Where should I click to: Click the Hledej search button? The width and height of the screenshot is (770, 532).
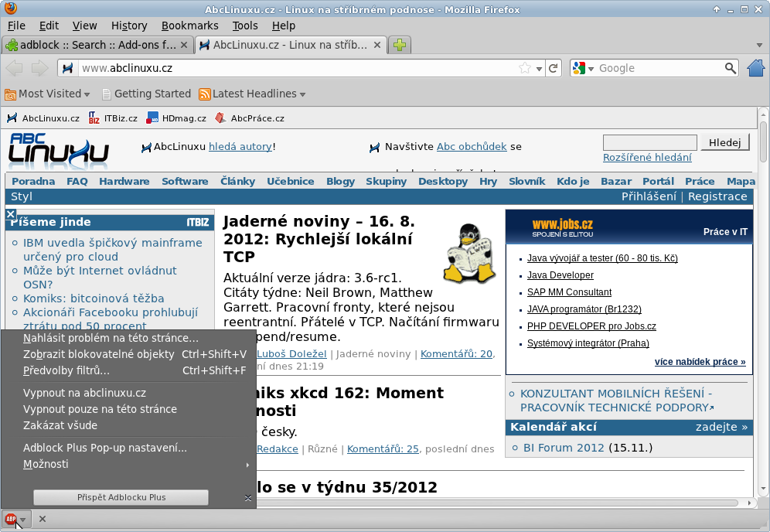click(725, 142)
